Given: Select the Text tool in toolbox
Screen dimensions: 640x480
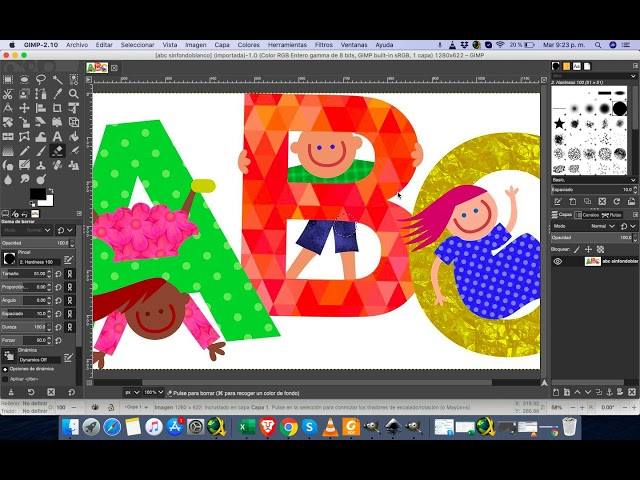Looking at the screenshot, I should [57, 136].
